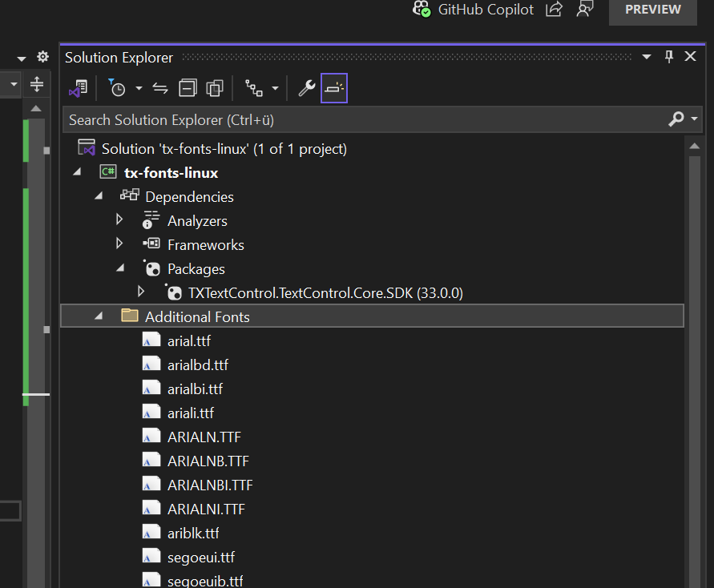Close the Solution Explorer panel
This screenshot has height=588, width=714.
click(690, 56)
